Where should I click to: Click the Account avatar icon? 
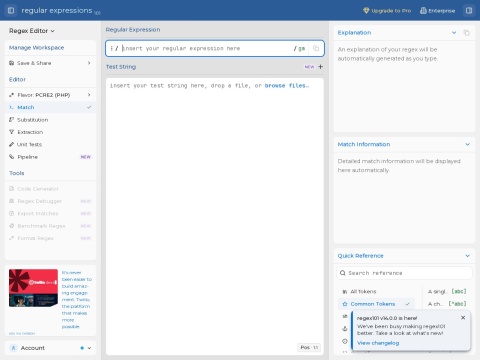pos(13,348)
